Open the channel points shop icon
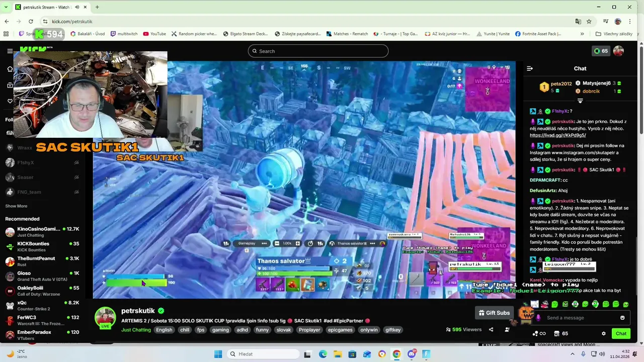Viewport: 644px width, 362px height. (557, 333)
